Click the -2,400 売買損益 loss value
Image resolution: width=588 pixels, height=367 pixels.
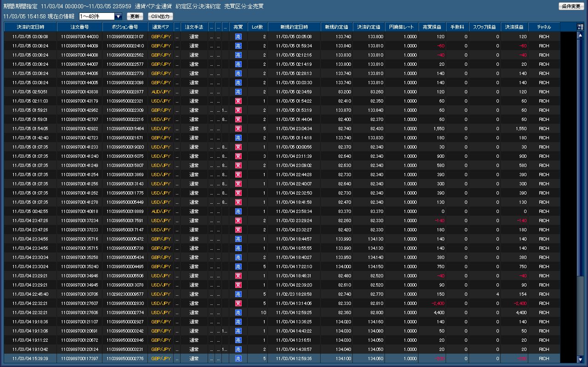[437, 303]
